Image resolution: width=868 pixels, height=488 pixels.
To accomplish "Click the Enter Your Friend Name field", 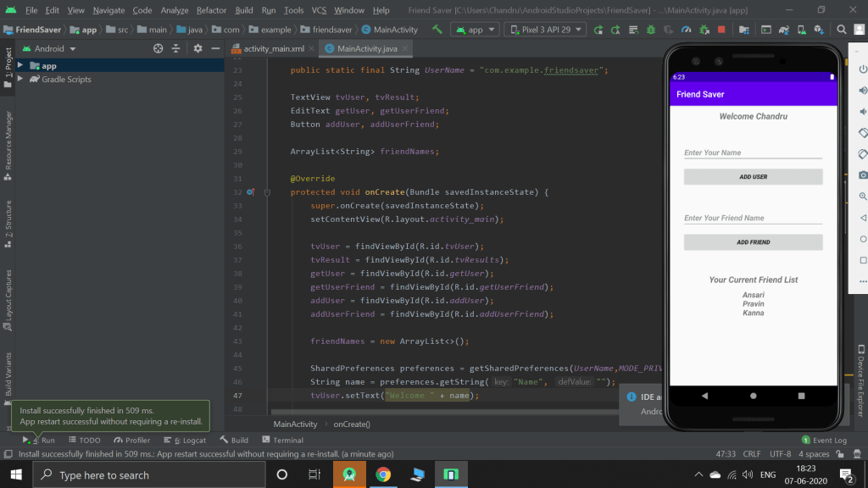I will [x=753, y=218].
